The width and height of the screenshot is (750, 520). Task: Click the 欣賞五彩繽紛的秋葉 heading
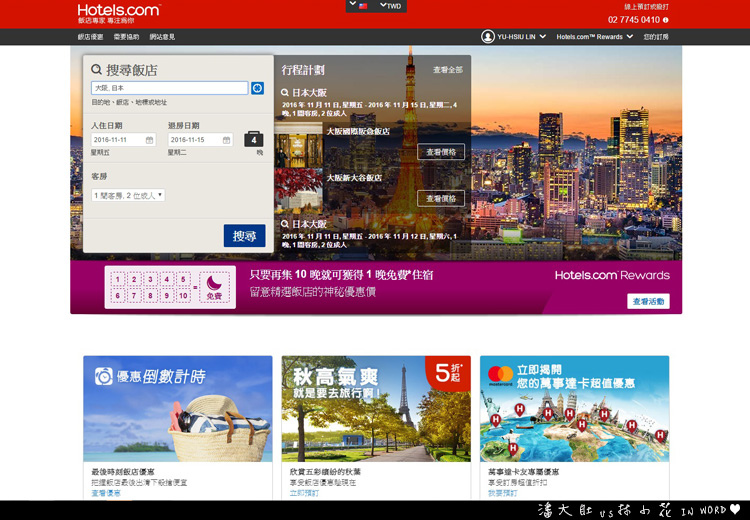[325, 472]
